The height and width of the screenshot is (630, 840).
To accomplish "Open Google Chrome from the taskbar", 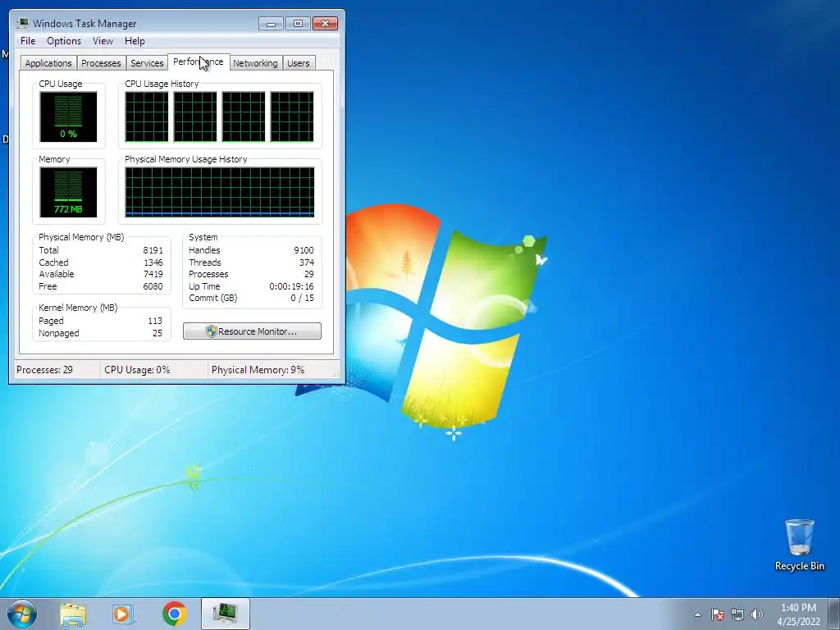I will tap(174, 614).
